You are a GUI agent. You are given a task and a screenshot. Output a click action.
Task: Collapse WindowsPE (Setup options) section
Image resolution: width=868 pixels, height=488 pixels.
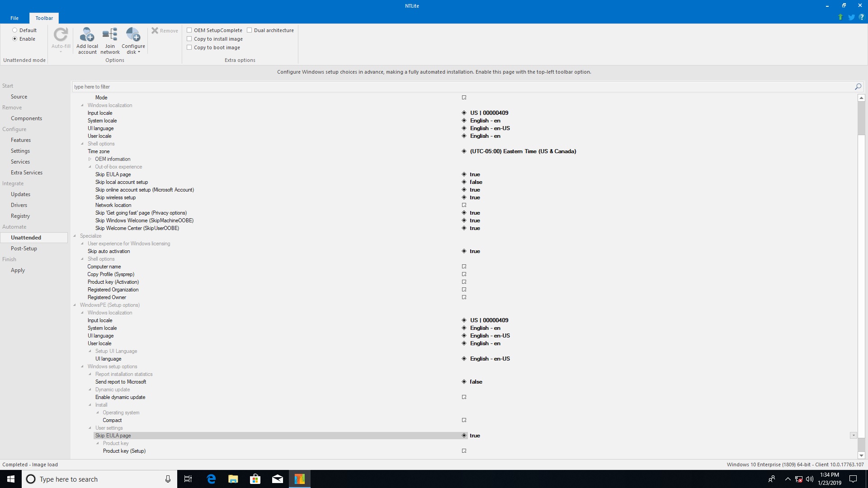[x=75, y=305]
